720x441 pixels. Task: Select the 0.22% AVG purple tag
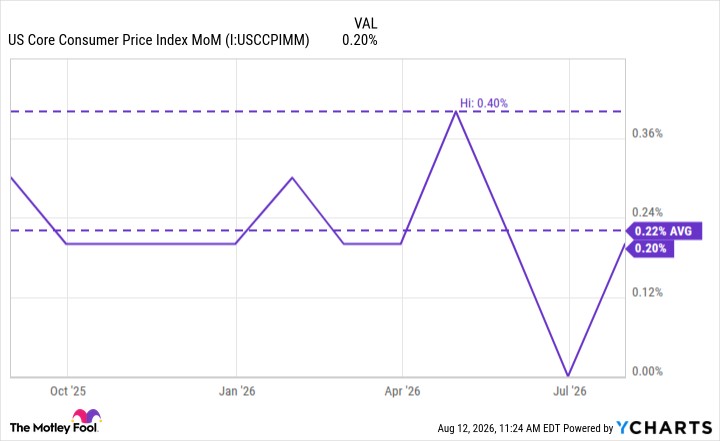[664, 231]
